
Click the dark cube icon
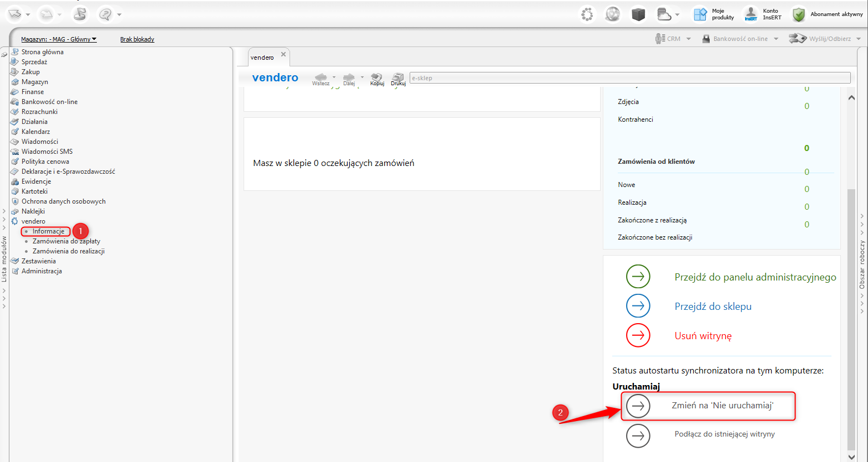click(639, 14)
